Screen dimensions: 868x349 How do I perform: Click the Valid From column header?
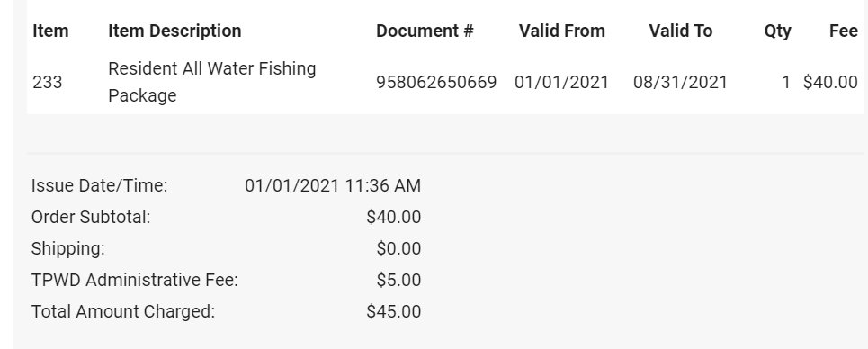click(x=562, y=31)
